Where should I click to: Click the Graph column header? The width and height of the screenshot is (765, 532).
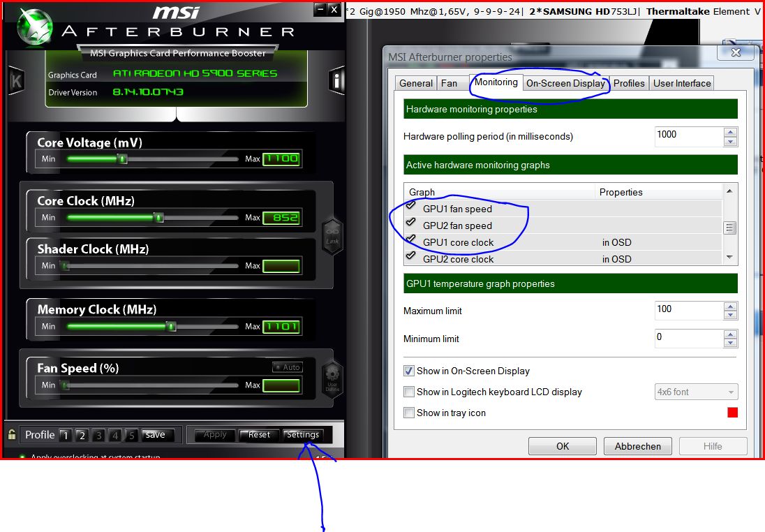(x=500, y=192)
